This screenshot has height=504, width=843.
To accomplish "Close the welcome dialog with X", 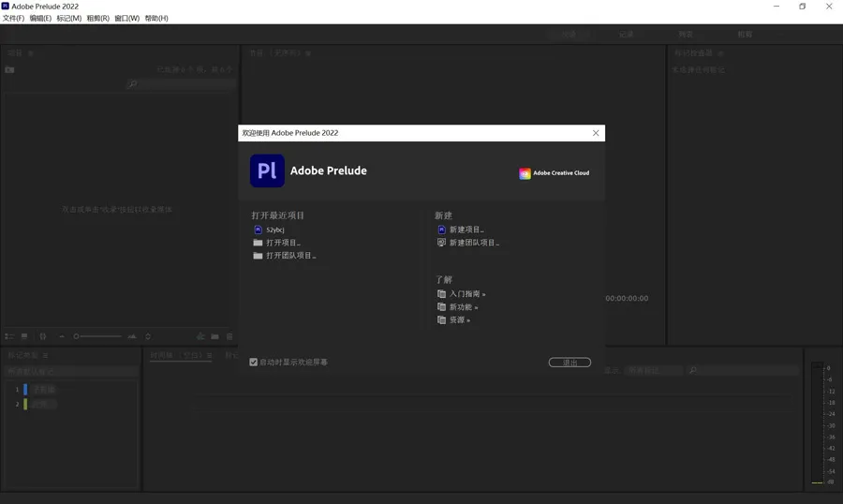I will (596, 133).
